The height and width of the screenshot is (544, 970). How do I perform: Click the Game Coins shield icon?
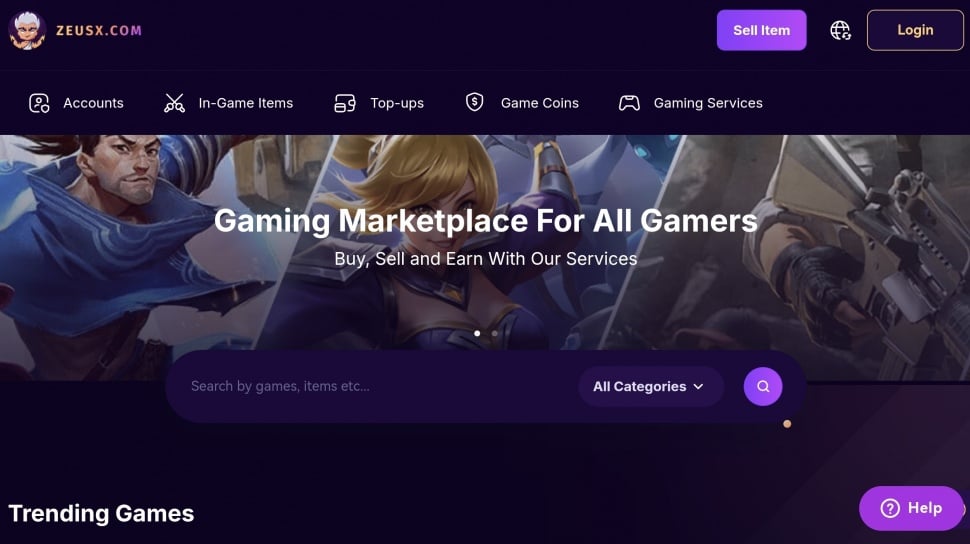474,102
